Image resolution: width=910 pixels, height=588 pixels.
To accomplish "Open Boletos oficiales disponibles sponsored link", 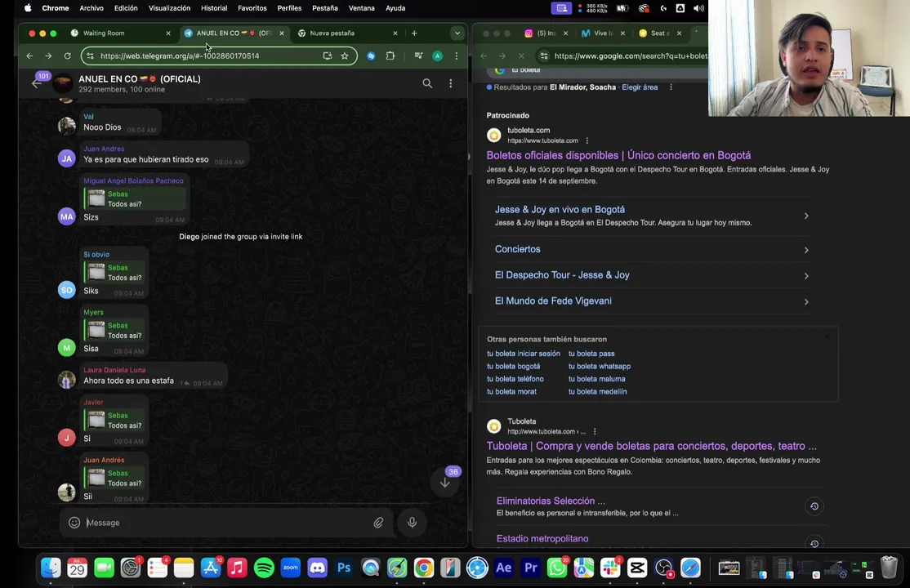I will click(x=618, y=155).
